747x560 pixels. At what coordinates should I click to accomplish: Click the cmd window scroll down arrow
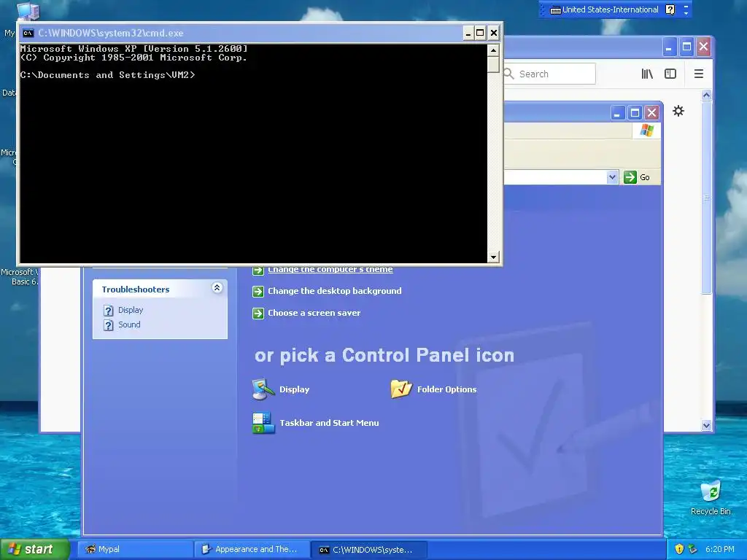point(493,257)
